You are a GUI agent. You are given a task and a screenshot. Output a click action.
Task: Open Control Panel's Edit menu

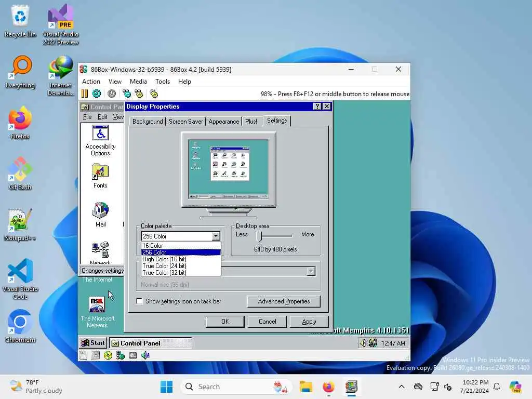pyautogui.click(x=102, y=117)
